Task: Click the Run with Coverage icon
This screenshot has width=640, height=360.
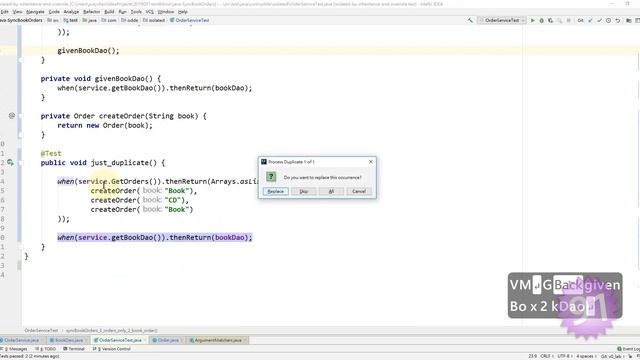Action: 551,20
